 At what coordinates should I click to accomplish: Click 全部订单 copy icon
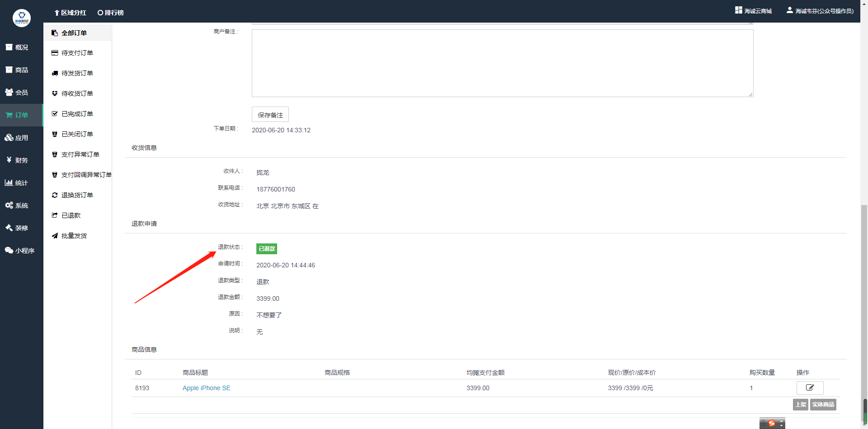(55, 33)
